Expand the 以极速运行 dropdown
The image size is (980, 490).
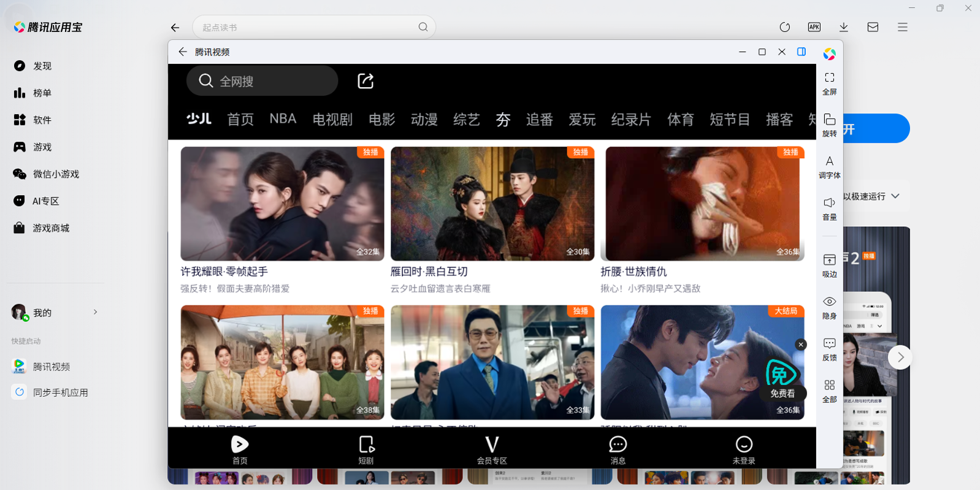pyautogui.click(x=895, y=196)
